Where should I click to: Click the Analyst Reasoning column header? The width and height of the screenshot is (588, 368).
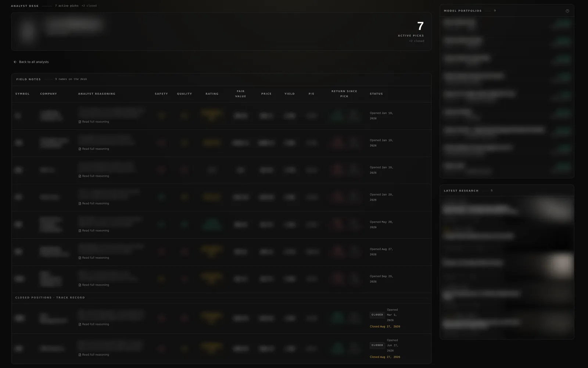[97, 94]
